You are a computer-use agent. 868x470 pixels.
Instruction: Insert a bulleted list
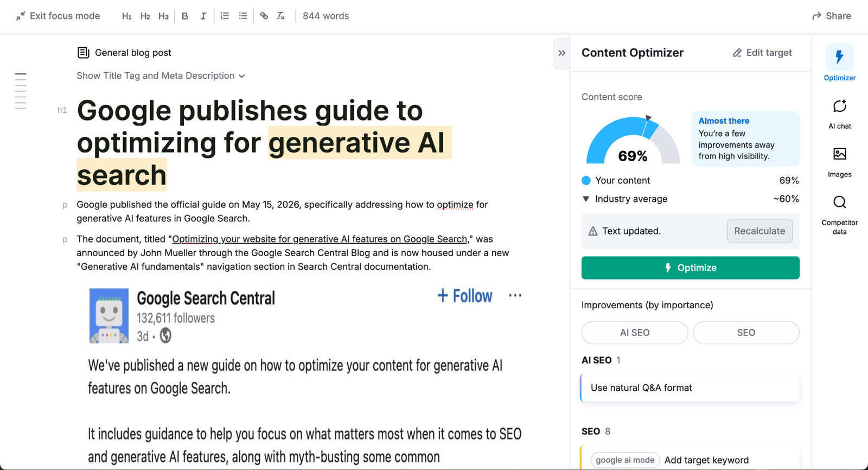coord(243,16)
